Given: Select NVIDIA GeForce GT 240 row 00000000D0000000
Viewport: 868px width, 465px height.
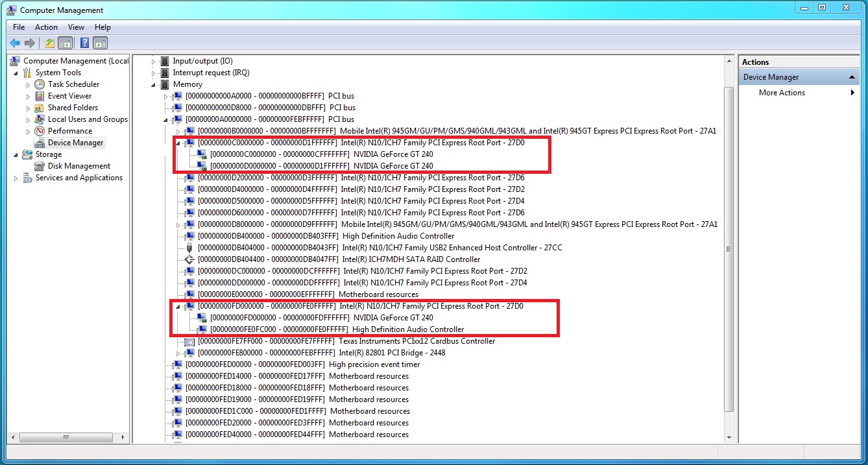Looking at the screenshot, I should pos(322,166).
